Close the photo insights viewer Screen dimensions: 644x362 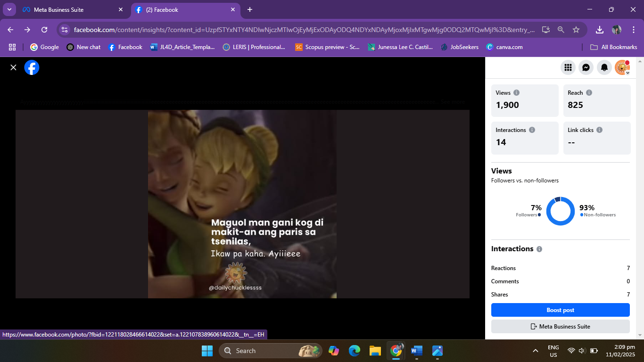coord(13,67)
